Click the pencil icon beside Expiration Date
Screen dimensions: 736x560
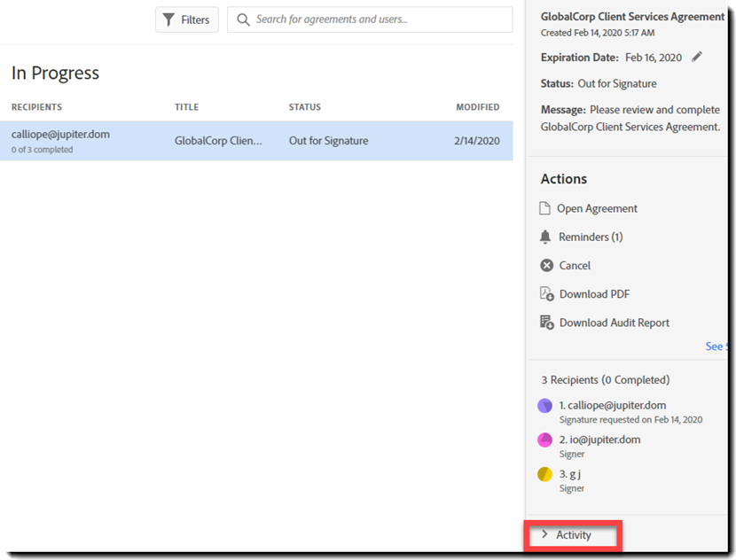pyautogui.click(x=697, y=57)
